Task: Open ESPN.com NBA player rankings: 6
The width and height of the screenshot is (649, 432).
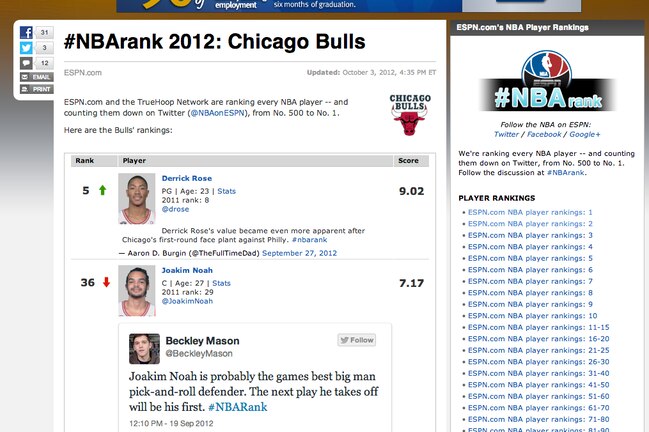Action: coord(530,270)
